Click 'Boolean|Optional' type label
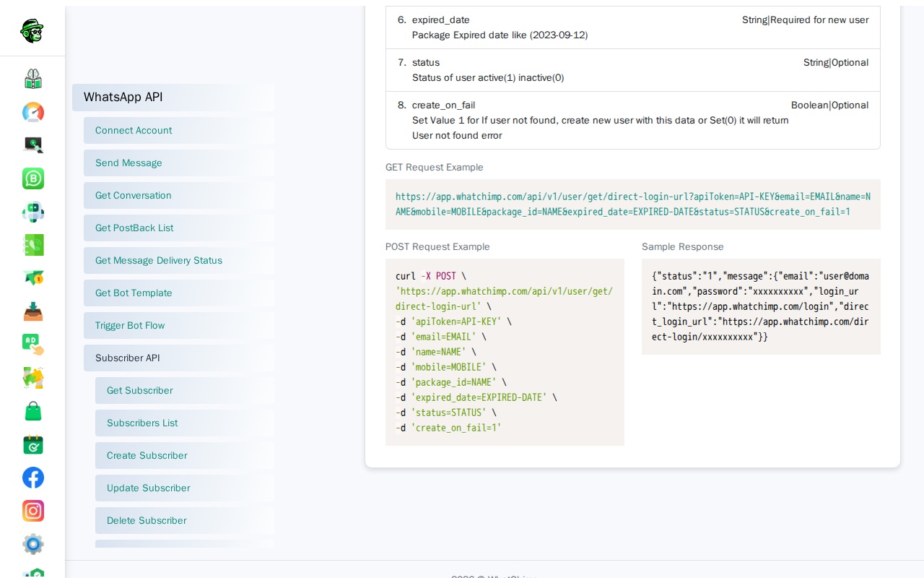Viewport: 924px width, 578px height. point(829,105)
